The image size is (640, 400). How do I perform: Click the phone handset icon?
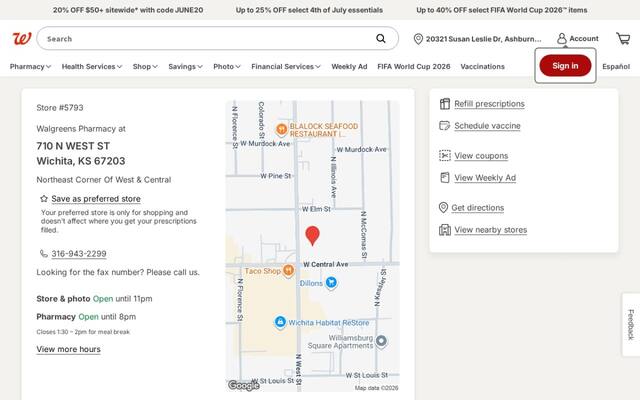click(44, 253)
